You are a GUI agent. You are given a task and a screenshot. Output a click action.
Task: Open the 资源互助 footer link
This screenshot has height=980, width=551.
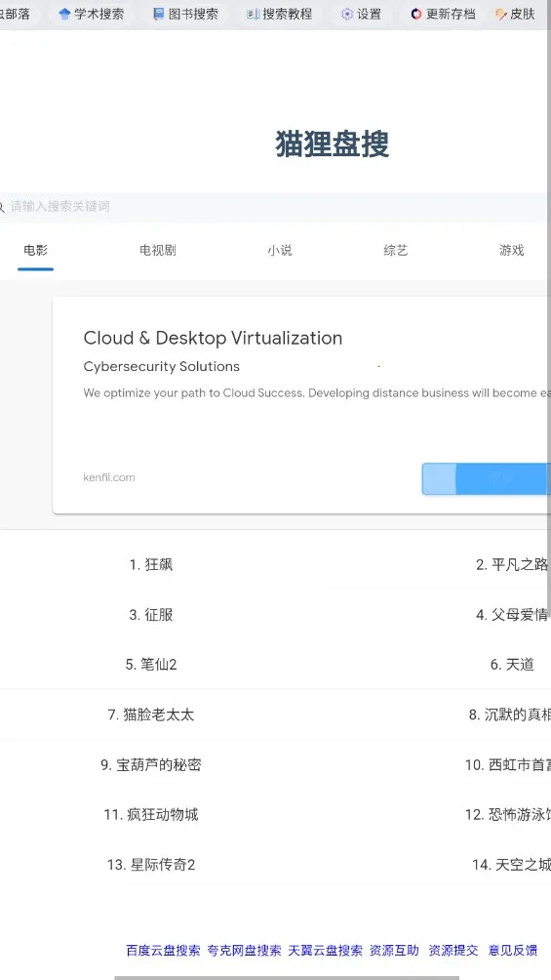click(x=394, y=950)
